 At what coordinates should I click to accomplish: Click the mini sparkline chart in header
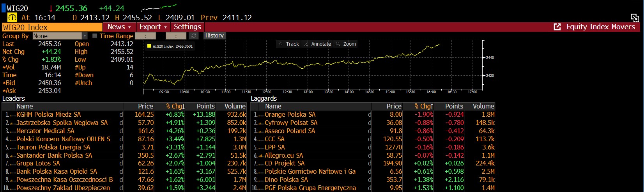pyautogui.click(x=159, y=8)
